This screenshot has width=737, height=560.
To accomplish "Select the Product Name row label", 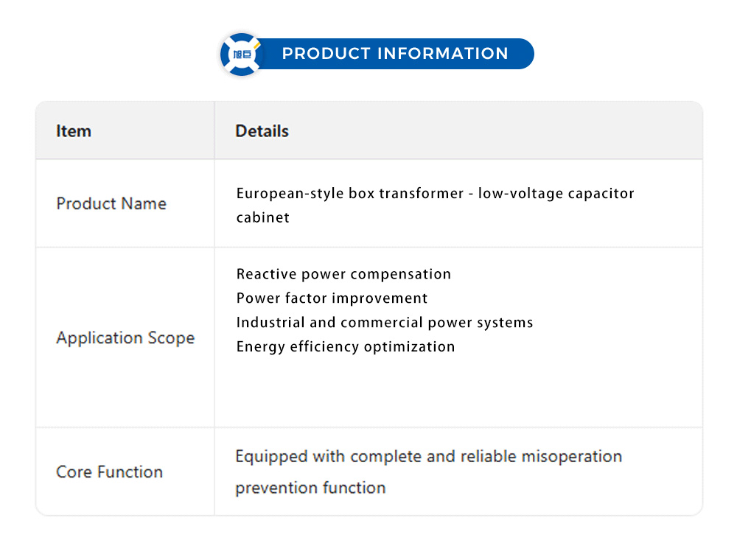I will pos(111,203).
